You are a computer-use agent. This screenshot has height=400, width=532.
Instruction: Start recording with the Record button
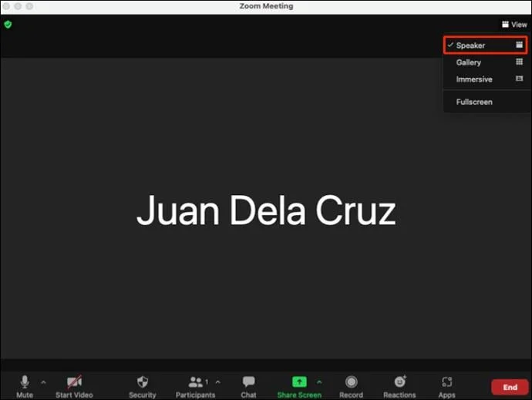coord(351,386)
